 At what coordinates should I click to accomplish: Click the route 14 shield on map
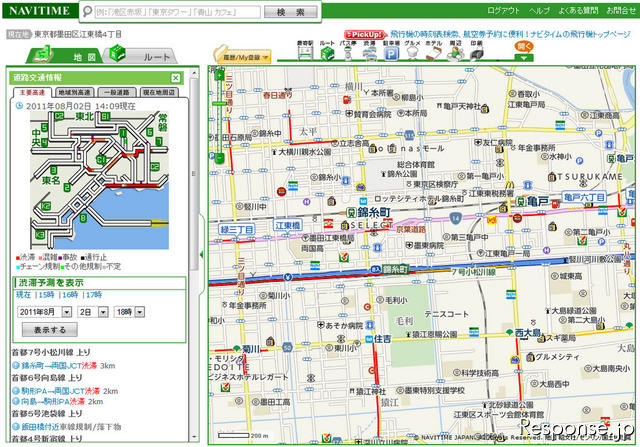pyautogui.click(x=456, y=218)
